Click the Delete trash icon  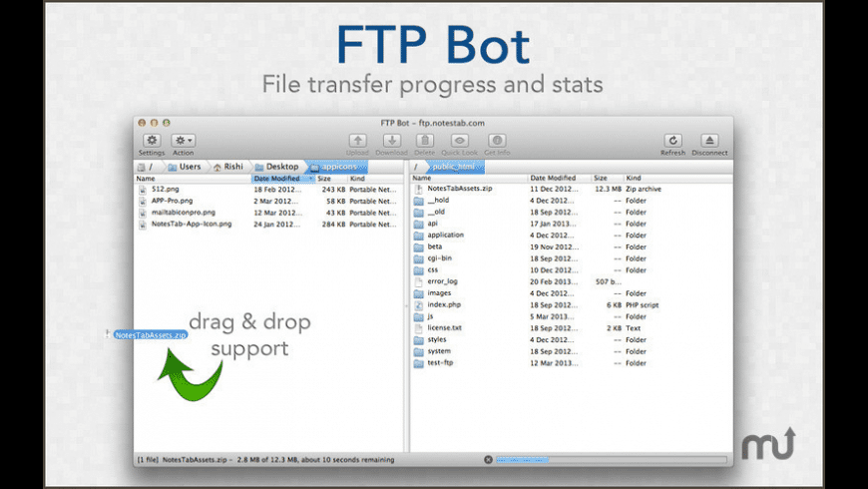(425, 141)
